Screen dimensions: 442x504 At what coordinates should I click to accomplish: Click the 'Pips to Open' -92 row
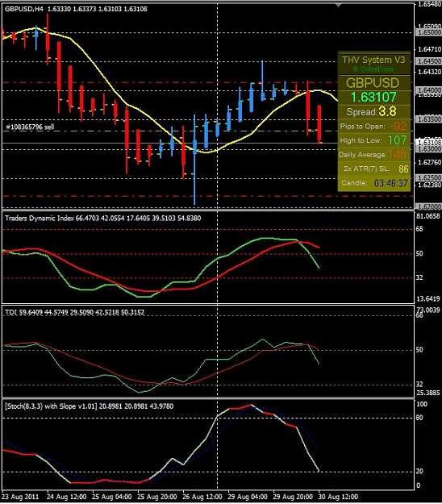374,127
